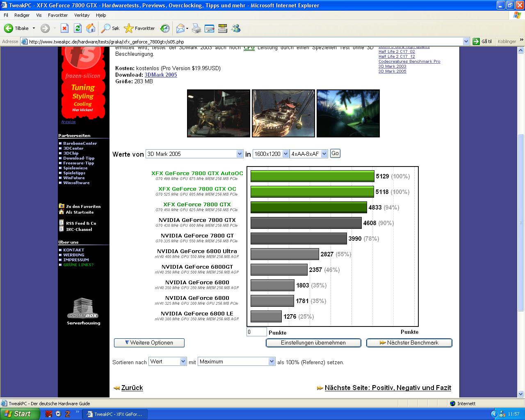The image size is (525, 420).
Task: Open the Søk search toolbar button
Action: 111,28
